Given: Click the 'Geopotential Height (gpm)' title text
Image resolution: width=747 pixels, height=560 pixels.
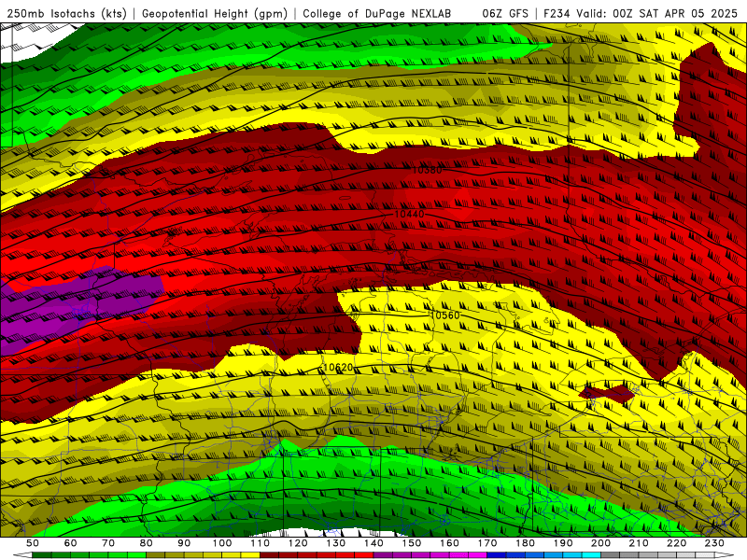Looking at the screenshot, I should point(215,13).
